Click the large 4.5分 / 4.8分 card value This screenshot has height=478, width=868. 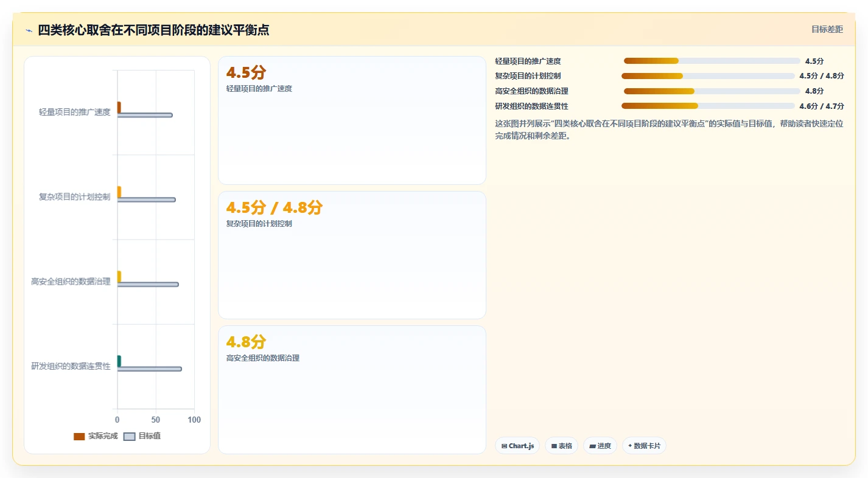[275, 207]
